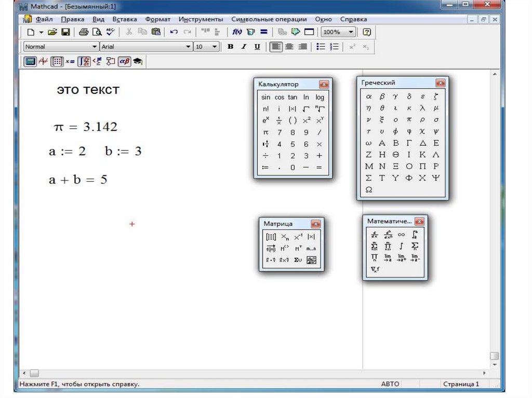This screenshot has width=532, height=398.
Task: Open the Normal style dropdown
Action: coord(95,47)
